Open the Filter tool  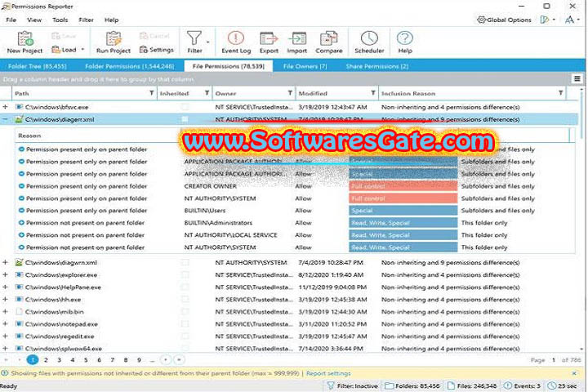[194, 42]
